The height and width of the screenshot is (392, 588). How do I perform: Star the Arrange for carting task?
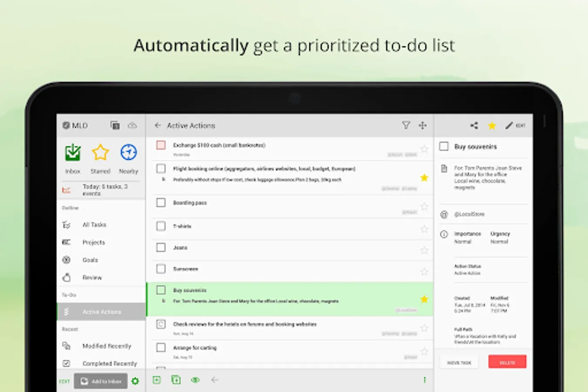(424, 351)
